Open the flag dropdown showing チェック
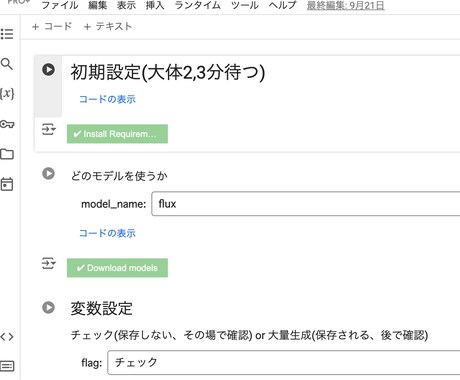The width and height of the screenshot is (460, 380). (284, 362)
